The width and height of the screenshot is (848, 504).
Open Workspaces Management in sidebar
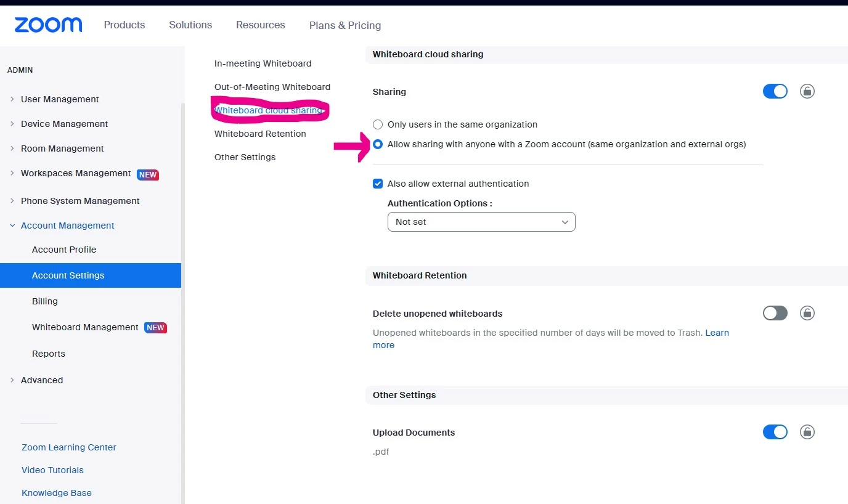click(76, 173)
